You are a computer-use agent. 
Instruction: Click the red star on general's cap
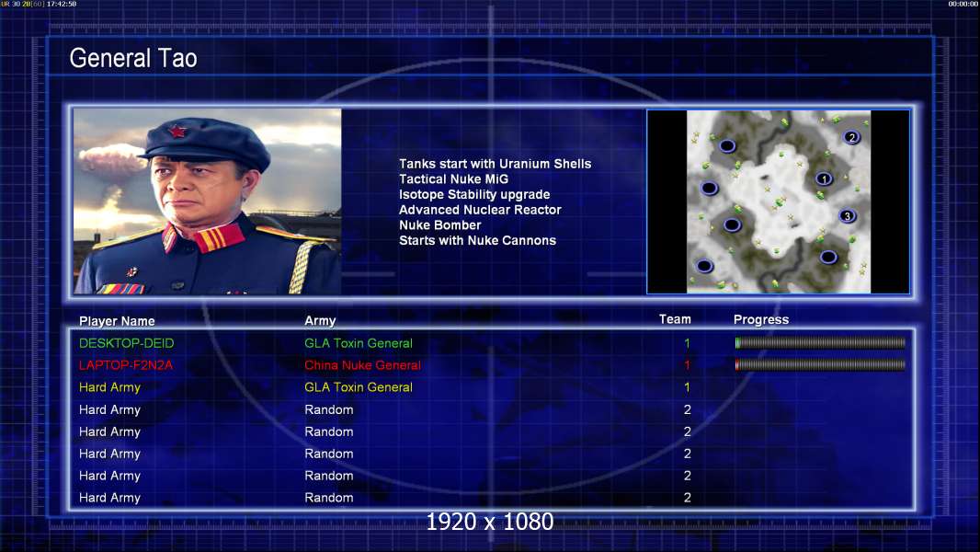177,132
